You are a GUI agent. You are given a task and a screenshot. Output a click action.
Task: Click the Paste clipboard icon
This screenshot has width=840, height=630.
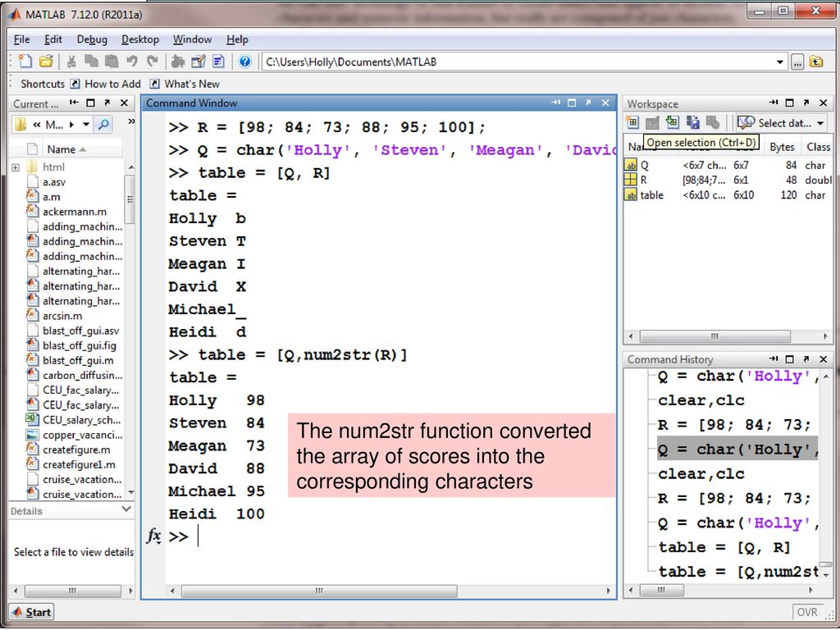pyautogui.click(x=112, y=62)
